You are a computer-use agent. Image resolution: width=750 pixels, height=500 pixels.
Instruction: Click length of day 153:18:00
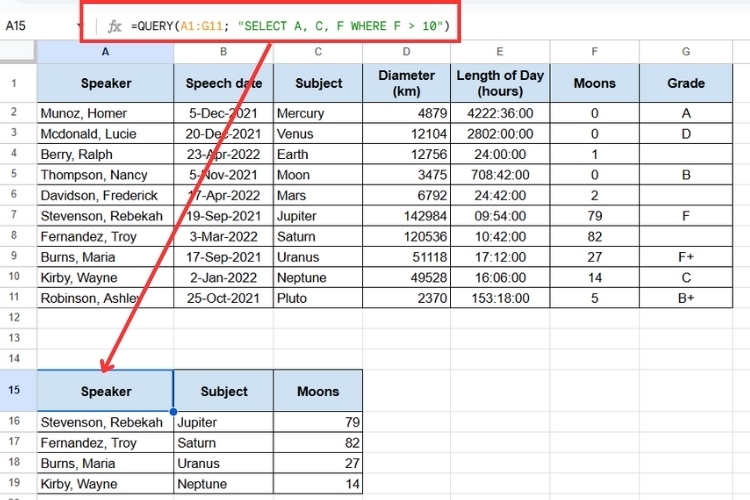(x=500, y=299)
